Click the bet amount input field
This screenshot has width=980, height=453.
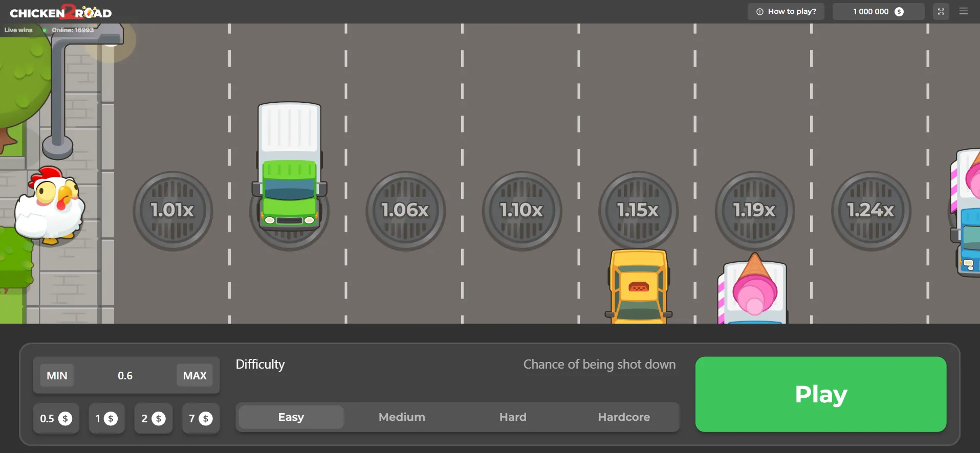coord(125,376)
